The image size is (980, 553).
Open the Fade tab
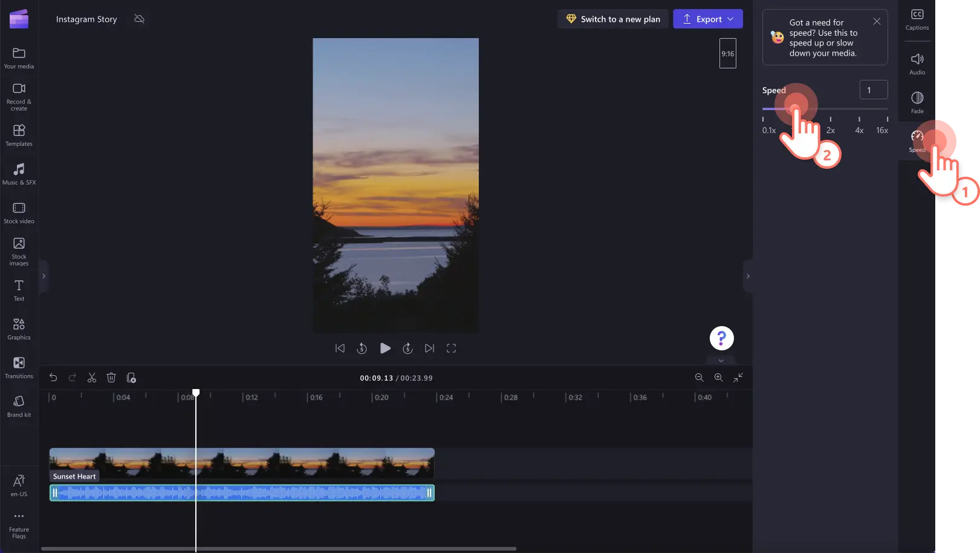pos(917,102)
